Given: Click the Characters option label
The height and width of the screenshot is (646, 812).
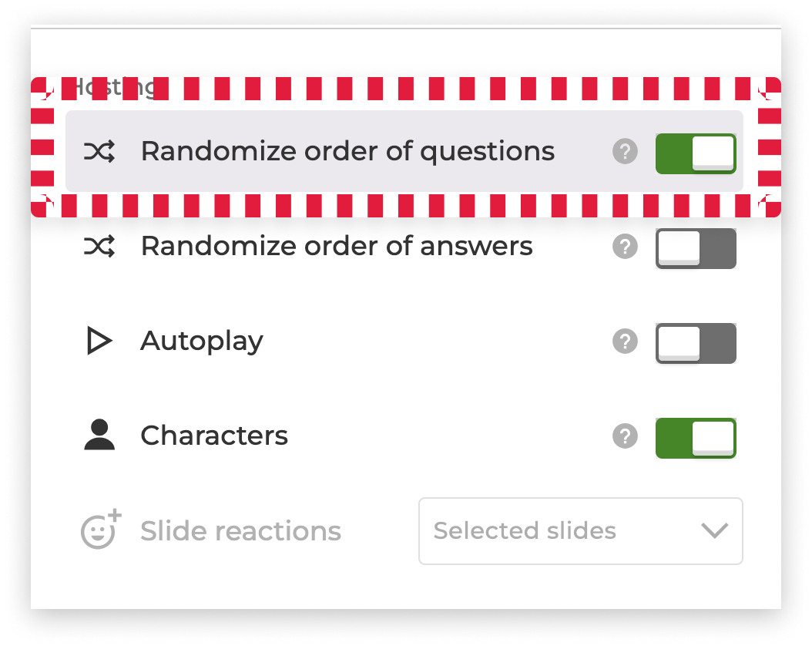Looking at the screenshot, I should coord(214,436).
